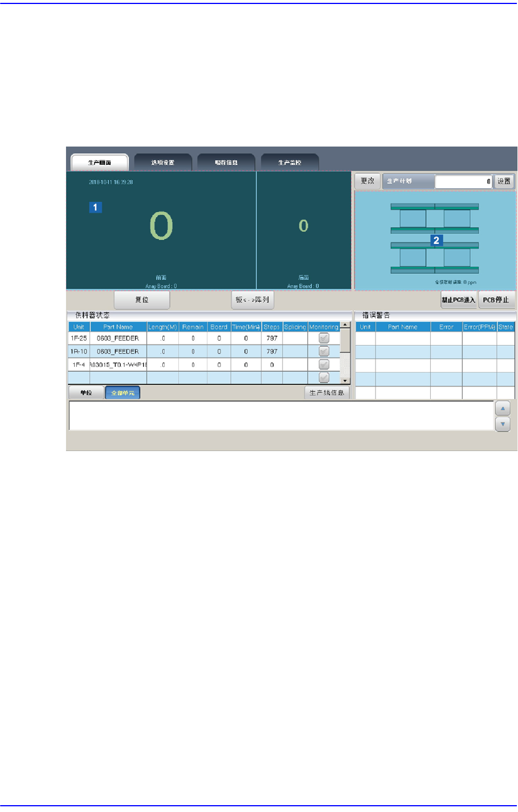Click the Part Name header in error table

pos(403,327)
